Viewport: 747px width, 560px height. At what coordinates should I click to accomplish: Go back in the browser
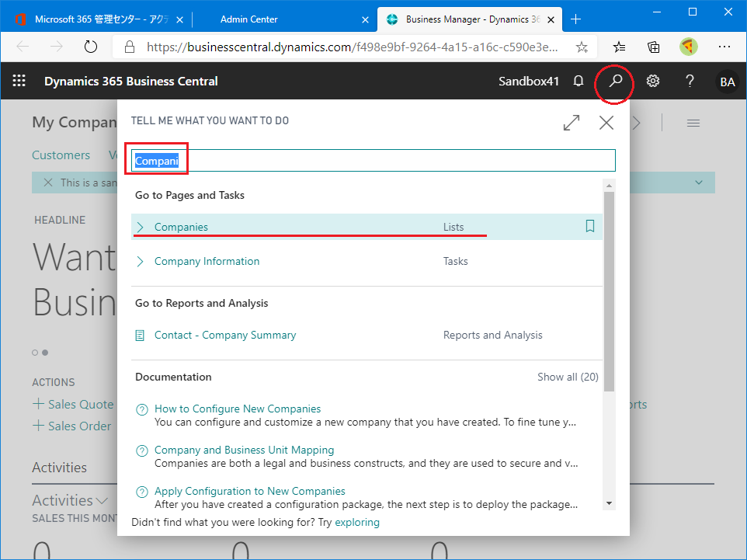(23, 47)
